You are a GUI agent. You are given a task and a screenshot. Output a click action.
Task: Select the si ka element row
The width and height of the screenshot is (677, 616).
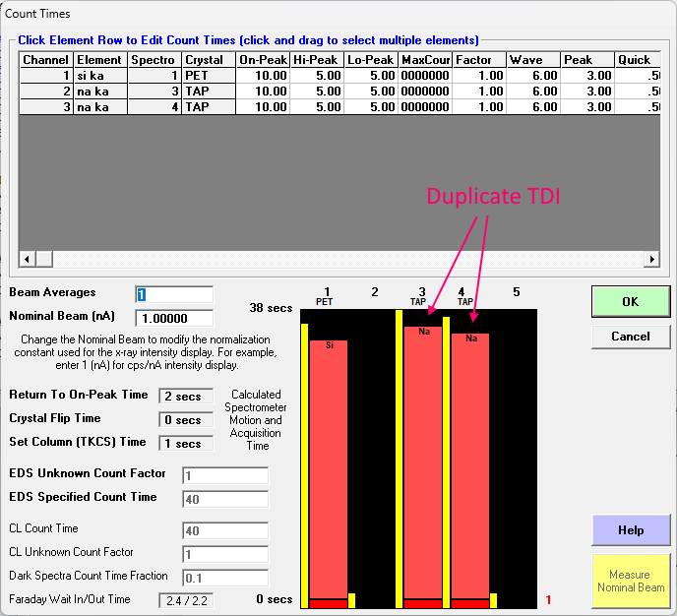[98, 76]
